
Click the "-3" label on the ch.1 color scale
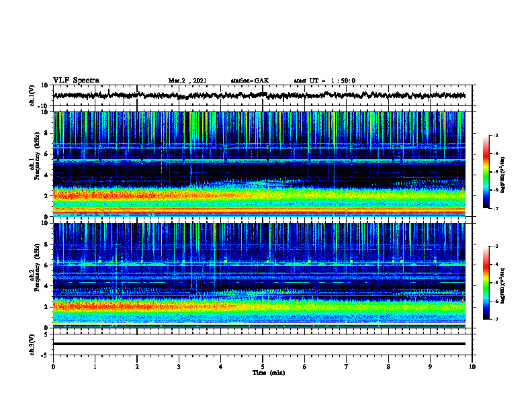tap(495, 135)
